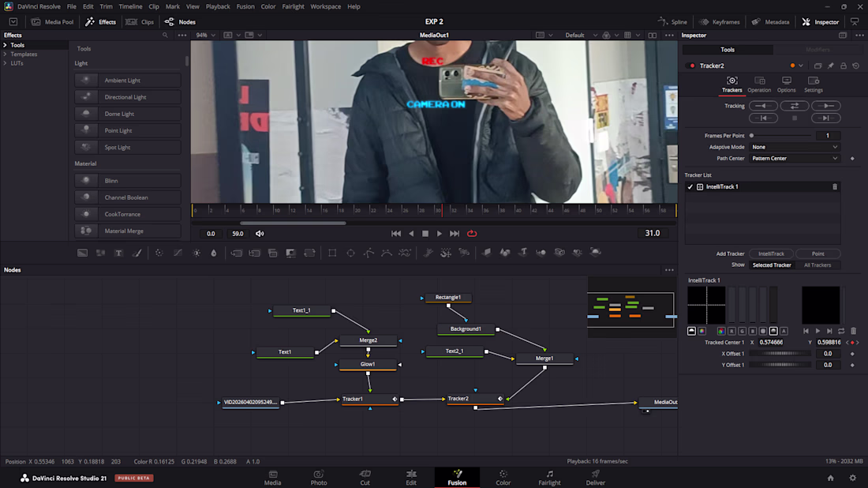The width and height of the screenshot is (868, 488).
Task: Open the Keyframes panel
Action: tap(719, 22)
